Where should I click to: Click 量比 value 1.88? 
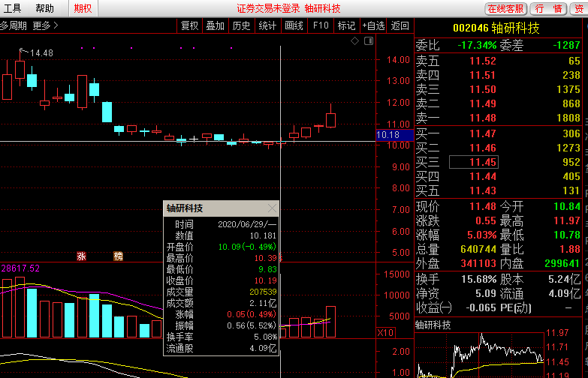pyautogui.click(x=570, y=249)
